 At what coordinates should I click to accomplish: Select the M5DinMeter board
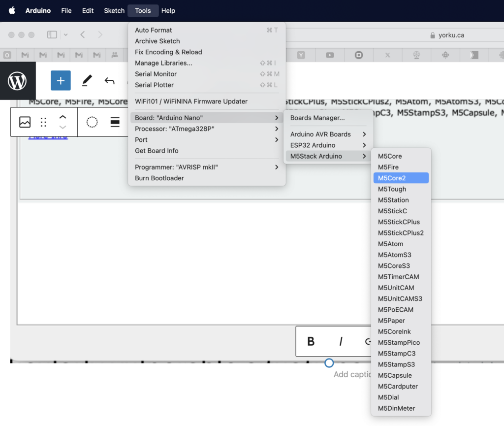pos(401,408)
